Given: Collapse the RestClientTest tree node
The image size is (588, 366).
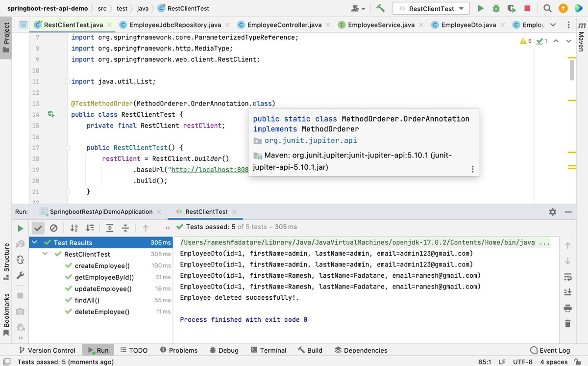Looking at the screenshot, I should (45, 254).
